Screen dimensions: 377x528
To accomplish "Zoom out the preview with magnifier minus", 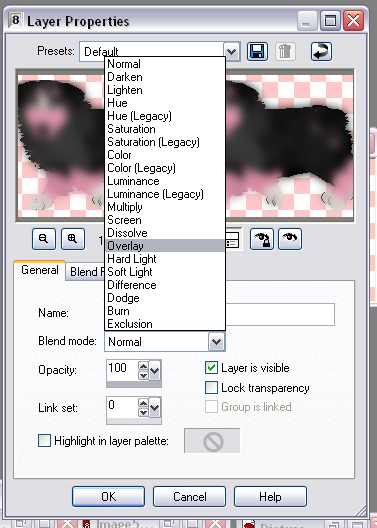I will (44, 239).
